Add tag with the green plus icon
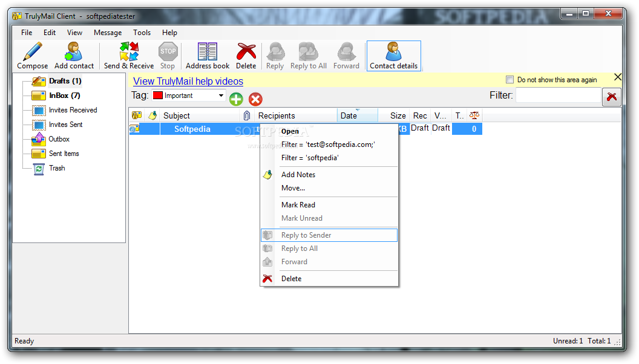The width and height of the screenshot is (639, 364). (236, 99)
